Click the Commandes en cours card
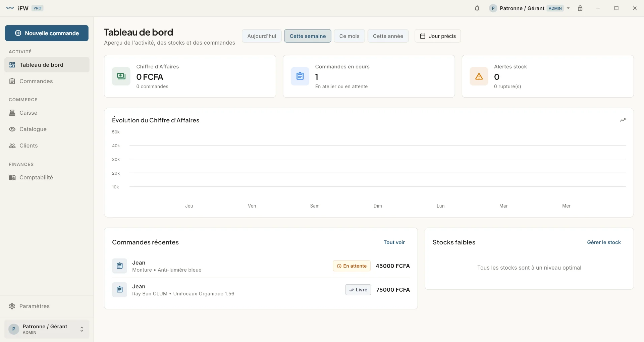The height and width of the screenshot is (342, 644). 369,76
